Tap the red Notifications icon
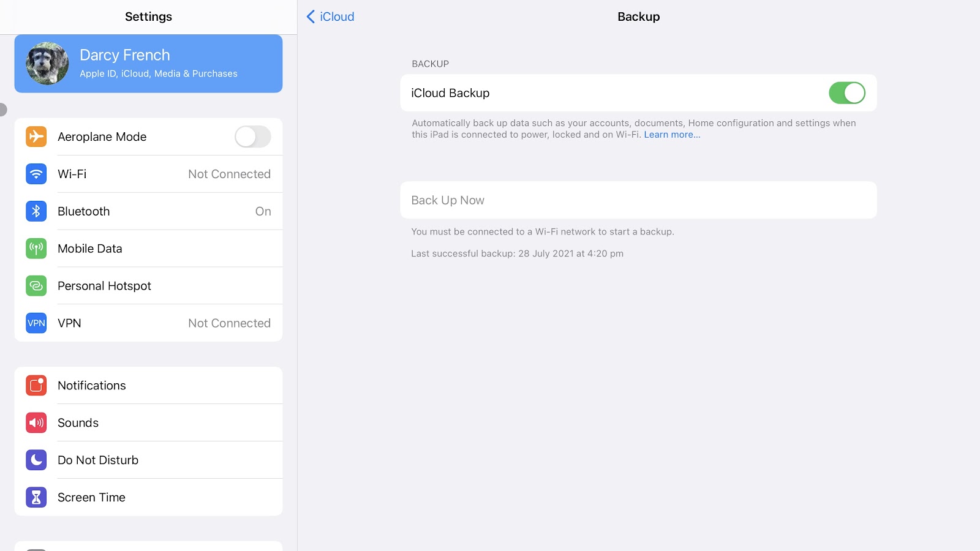The width and height of the screenshot is (980, 551). coord(36,386)
